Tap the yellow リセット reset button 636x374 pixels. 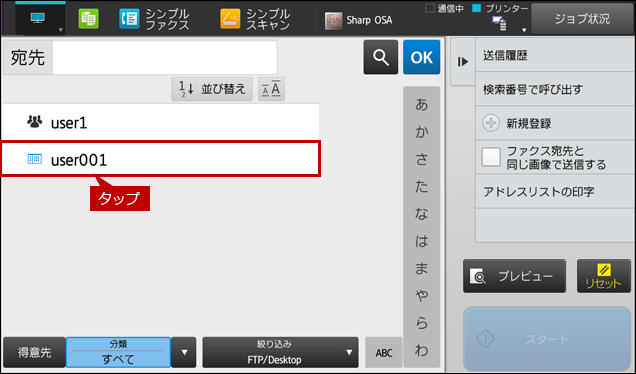coord(604,276)
